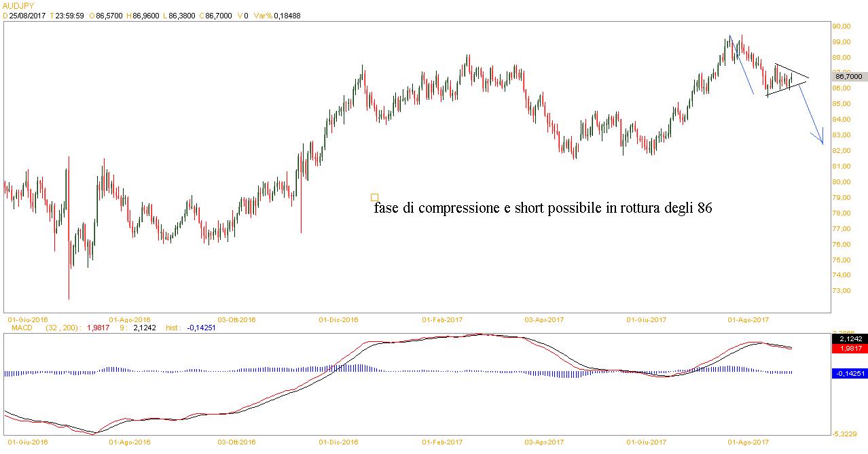
Task: Click the blue -0,14251 histogram tag
Action: coord(848,373)
